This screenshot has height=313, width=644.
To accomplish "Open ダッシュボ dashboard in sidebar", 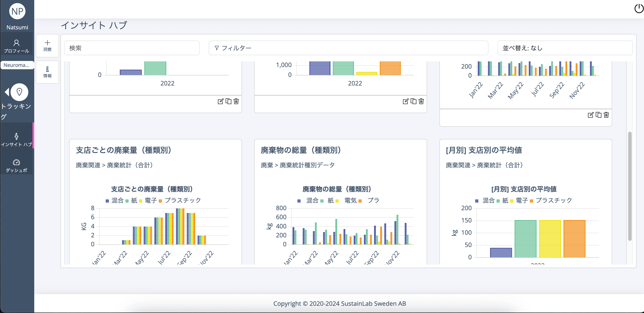I will coord(16,165).
